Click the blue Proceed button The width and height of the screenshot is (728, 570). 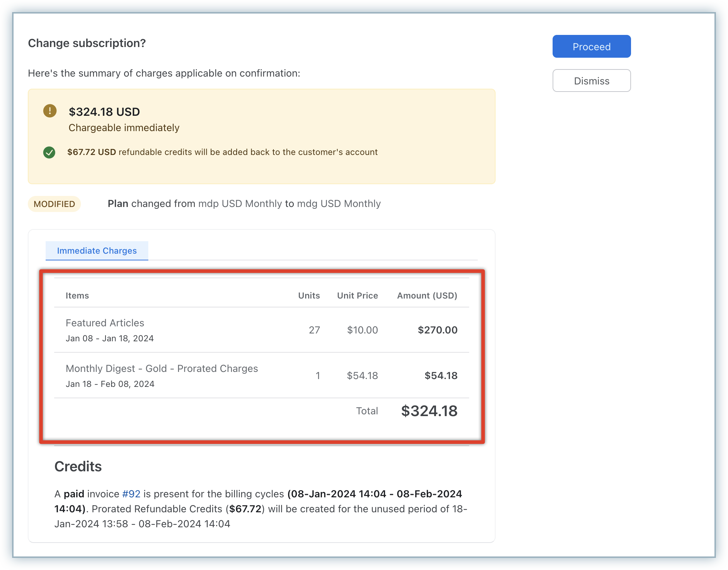coord(591,46)
